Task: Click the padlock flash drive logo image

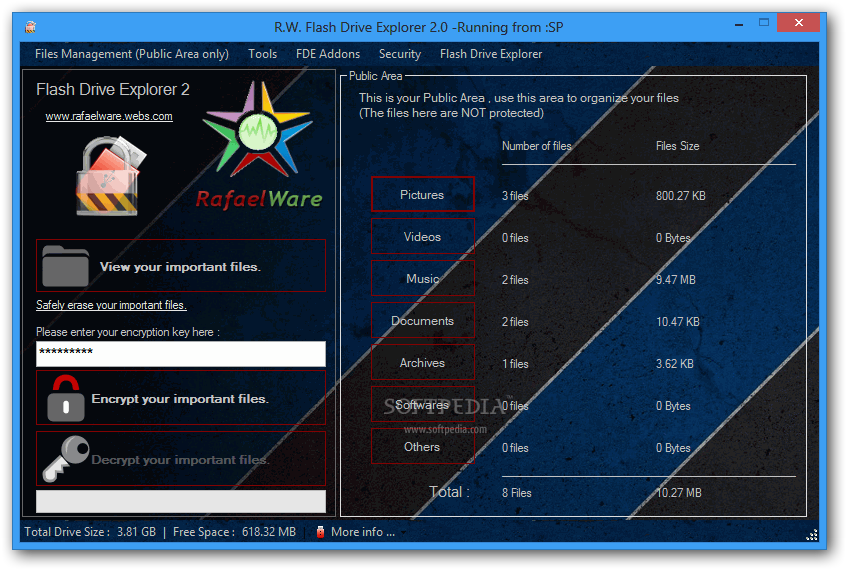Action: (x=110, y=176)
